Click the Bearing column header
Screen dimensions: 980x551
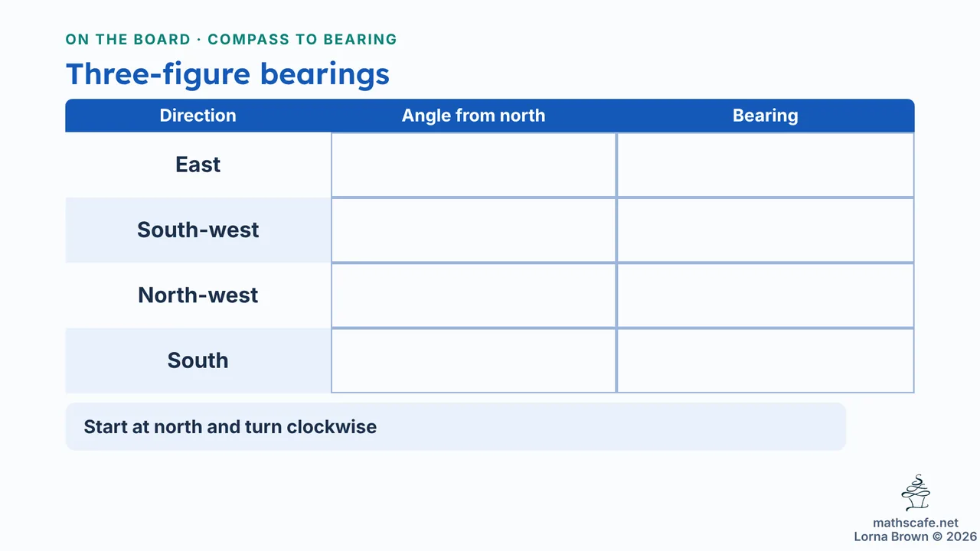(x=766, y=116)
